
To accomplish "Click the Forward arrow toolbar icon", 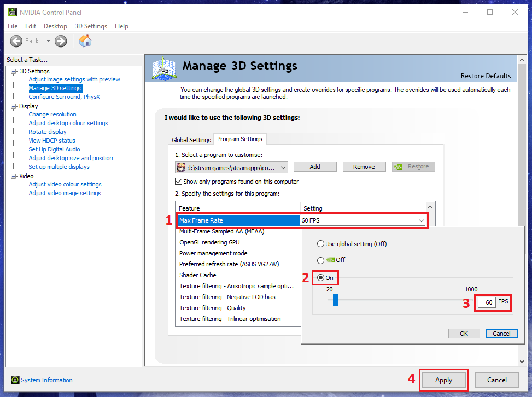I will click(x=61, y=40).
